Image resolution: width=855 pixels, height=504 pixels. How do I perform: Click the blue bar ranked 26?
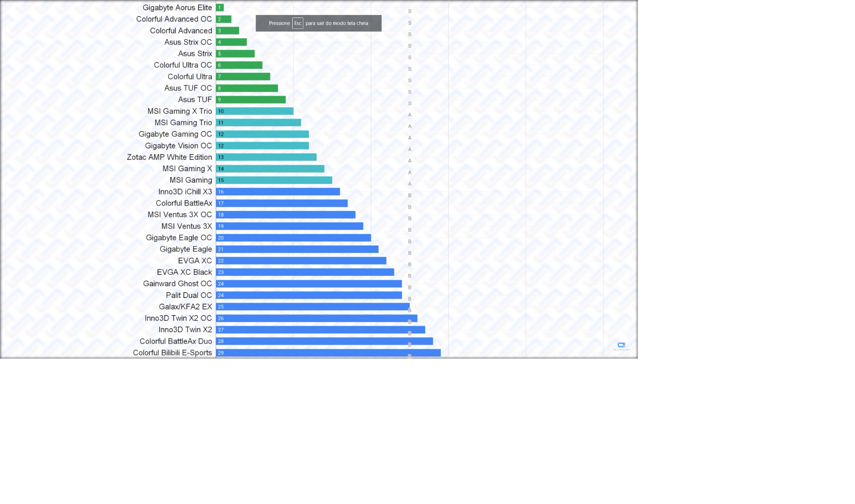(x=316, y=318)
